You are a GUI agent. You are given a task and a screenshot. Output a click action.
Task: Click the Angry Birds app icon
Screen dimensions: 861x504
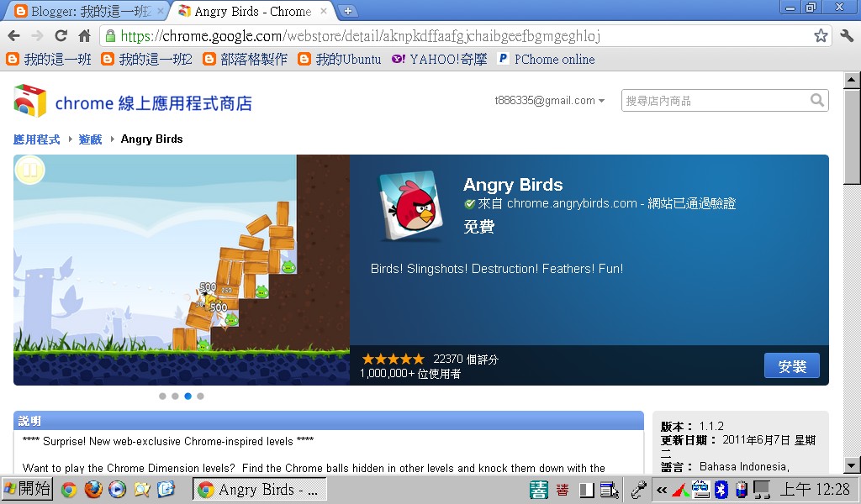(x=410, y=207)
